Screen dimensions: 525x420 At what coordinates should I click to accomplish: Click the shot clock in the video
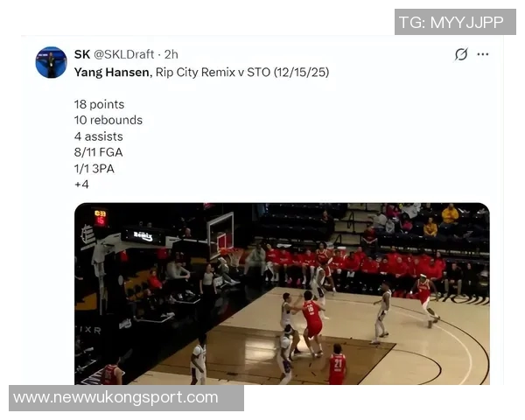point(100,218)
